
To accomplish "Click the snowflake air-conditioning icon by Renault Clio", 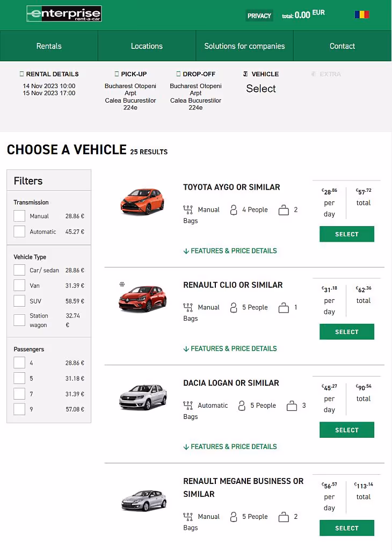I will point(122,284).
